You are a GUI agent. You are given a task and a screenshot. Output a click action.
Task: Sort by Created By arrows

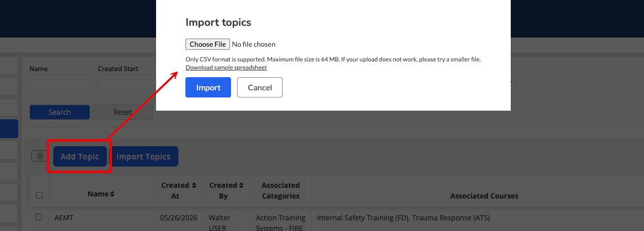point(241,186)
